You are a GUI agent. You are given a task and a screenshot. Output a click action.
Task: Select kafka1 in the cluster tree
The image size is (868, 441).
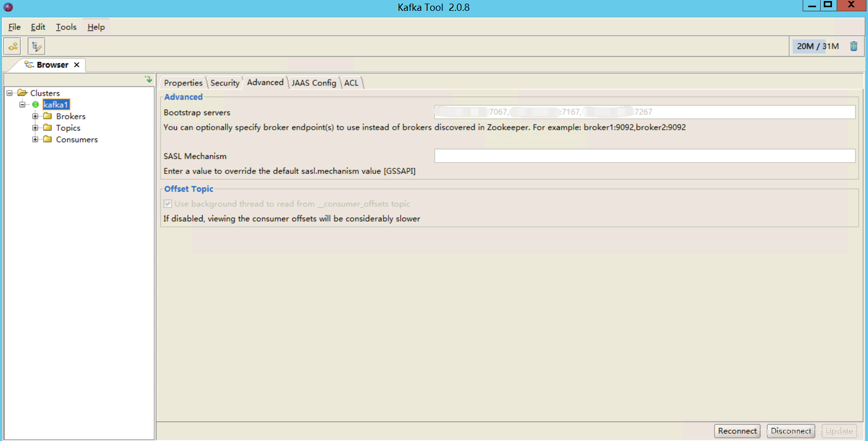coord(56,104)
